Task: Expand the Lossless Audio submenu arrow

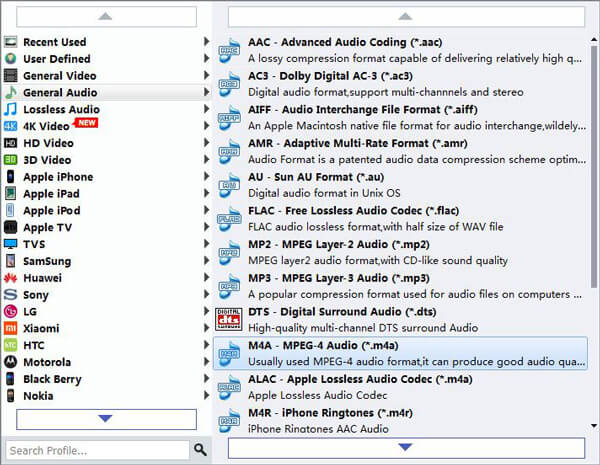Action: point(206,109)
